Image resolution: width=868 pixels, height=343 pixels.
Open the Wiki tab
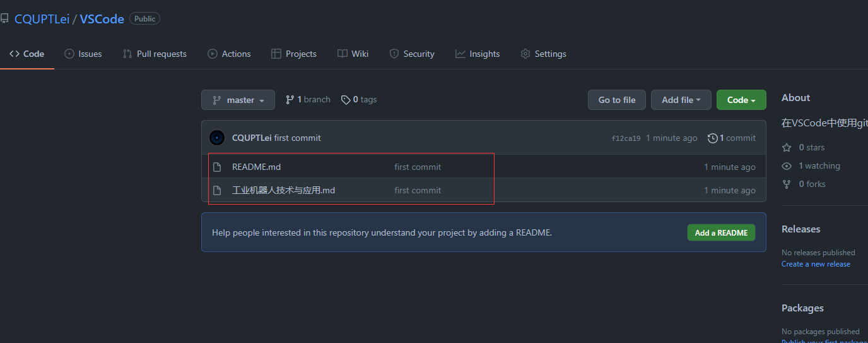pyautogui.click(x=353, y=54)
